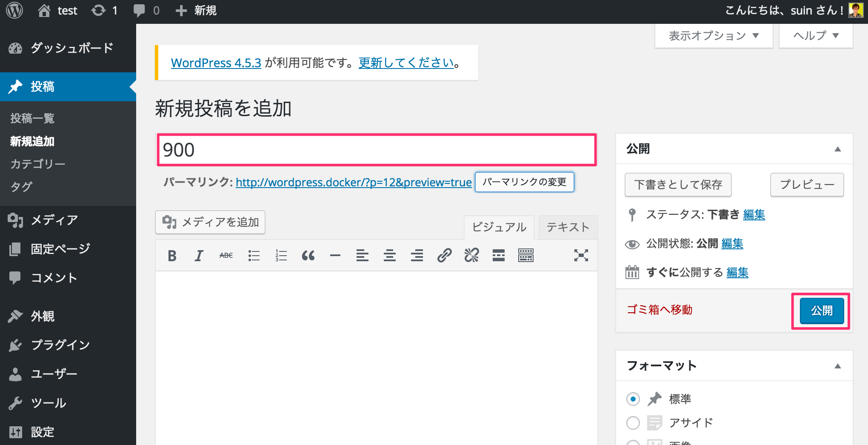868x445 pixels.
Task: Align text center
Action: click(390, 256)
